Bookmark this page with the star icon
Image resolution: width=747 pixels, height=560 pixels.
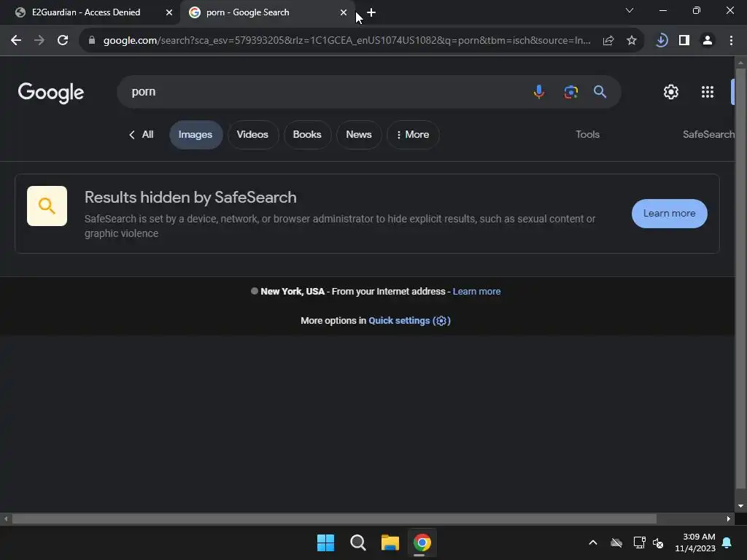(632, 41)
